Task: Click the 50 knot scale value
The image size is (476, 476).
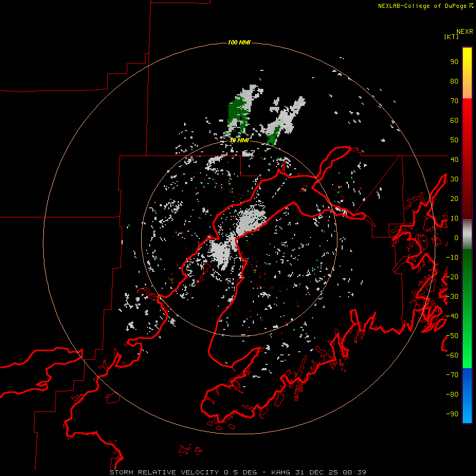Action: 454,140
